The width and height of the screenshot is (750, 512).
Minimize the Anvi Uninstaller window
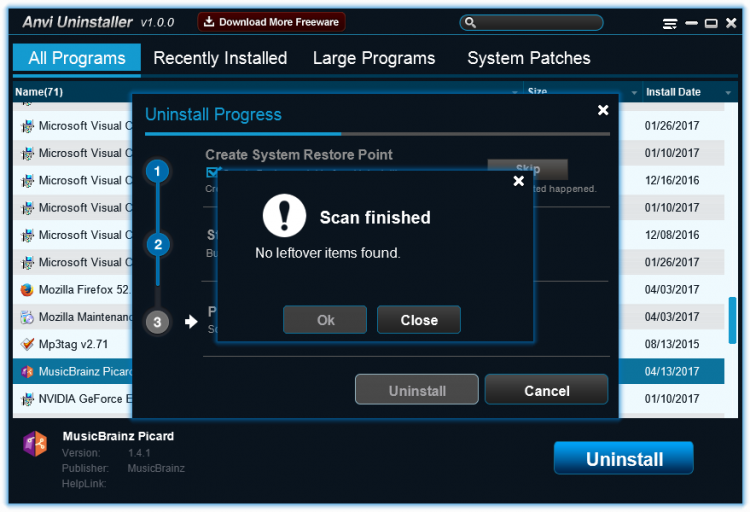(x=691, y=23)
